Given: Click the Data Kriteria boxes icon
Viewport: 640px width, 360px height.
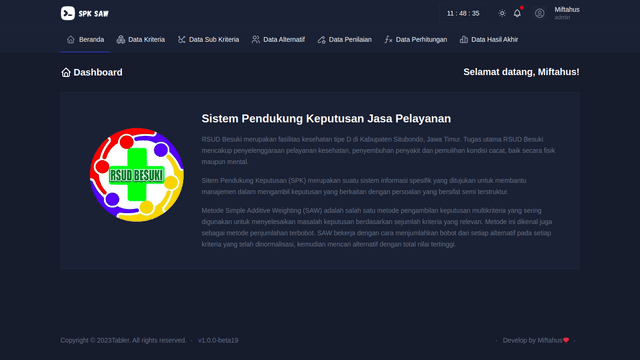Looking at the screenshot, I should pos(120,40).
